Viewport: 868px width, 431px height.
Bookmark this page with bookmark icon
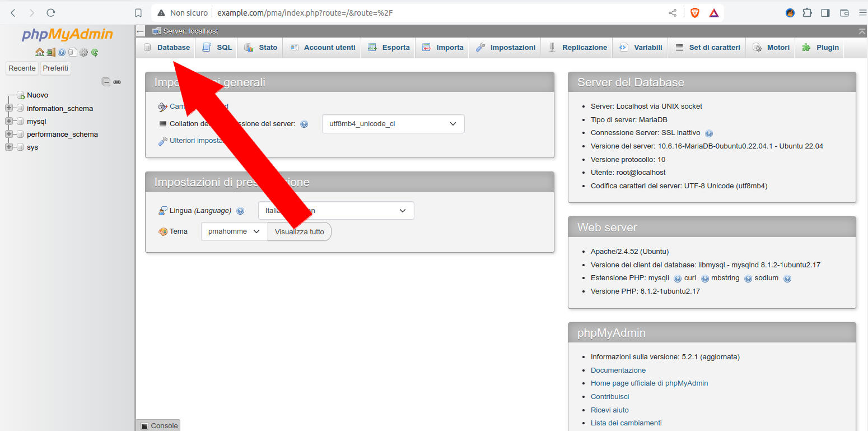tap(138, 13)
